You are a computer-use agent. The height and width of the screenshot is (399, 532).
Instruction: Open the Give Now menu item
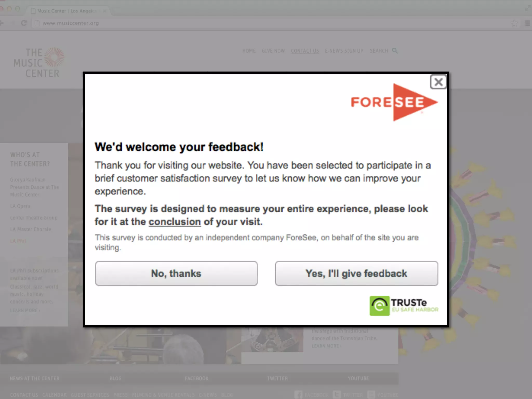[273, 51]
